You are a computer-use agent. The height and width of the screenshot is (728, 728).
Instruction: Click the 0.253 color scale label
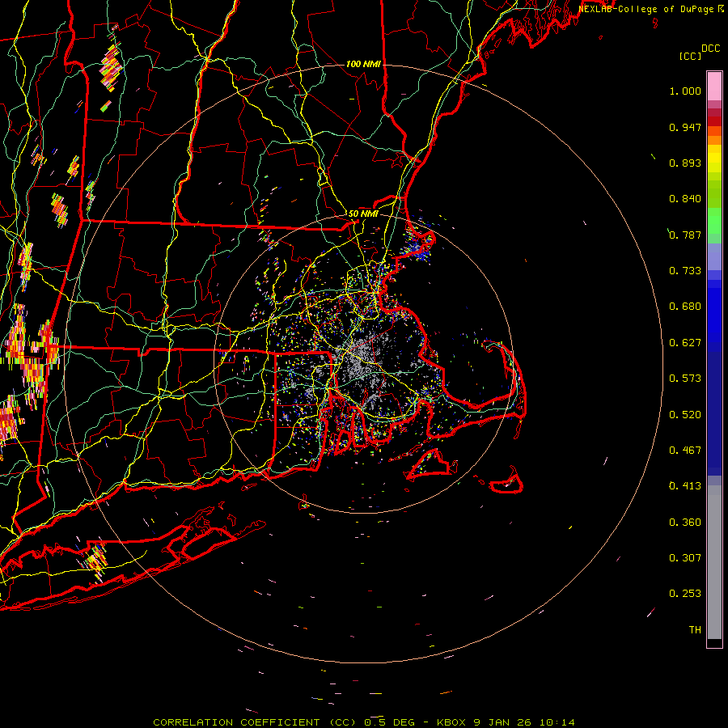(x=685, y=594)
